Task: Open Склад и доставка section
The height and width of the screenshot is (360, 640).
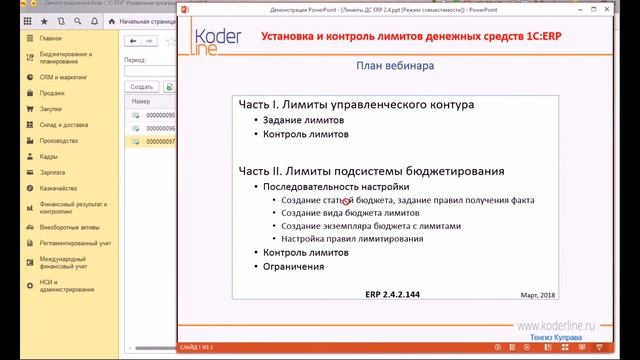Action: pos(64,125)
